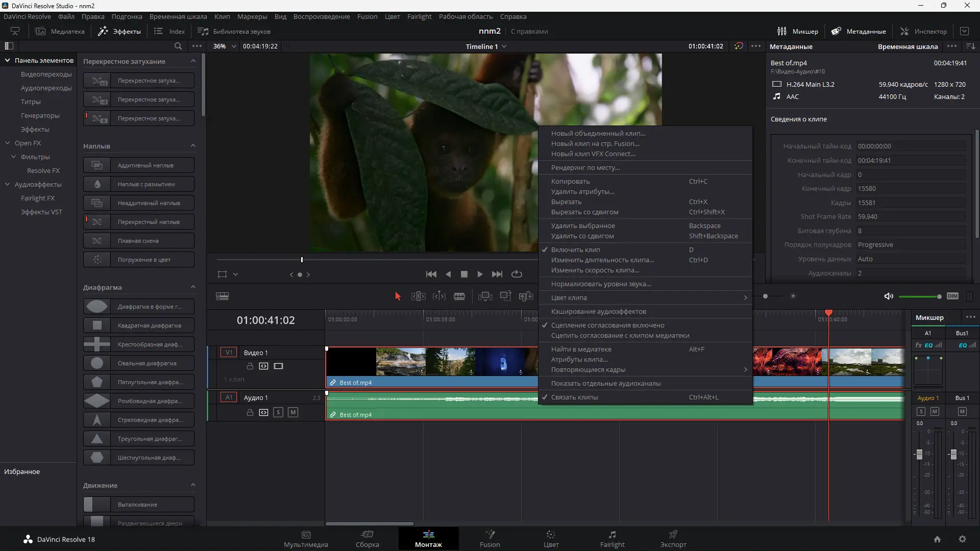Open the 'Инспектор' panel button

[x=923, y=31]
